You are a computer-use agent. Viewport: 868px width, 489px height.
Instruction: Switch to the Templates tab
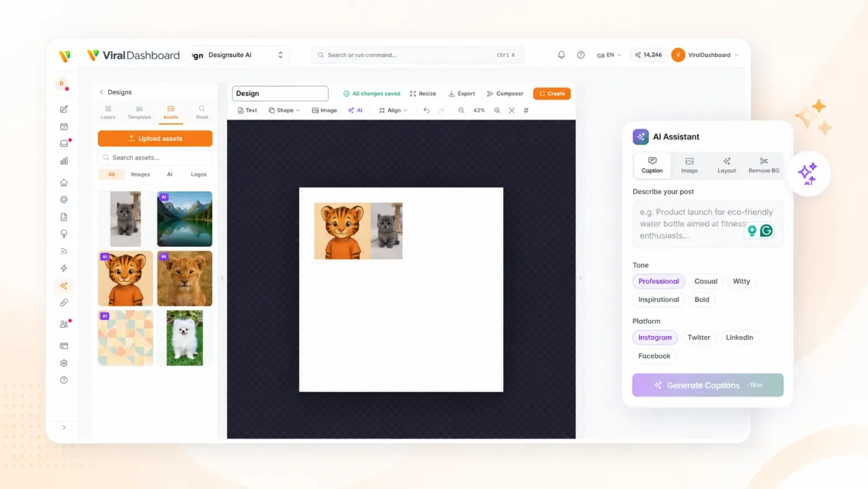point(139,112)
